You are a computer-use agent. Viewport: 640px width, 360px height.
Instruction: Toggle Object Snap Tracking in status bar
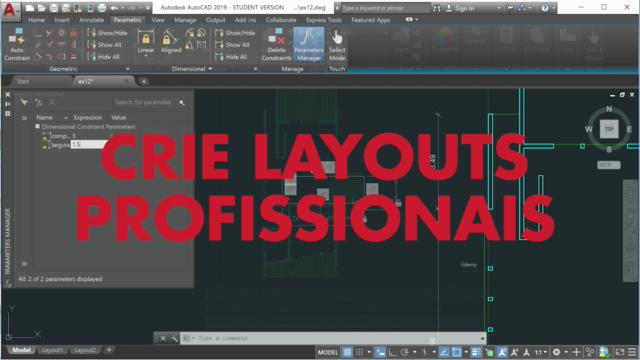(x=444, y=352)
